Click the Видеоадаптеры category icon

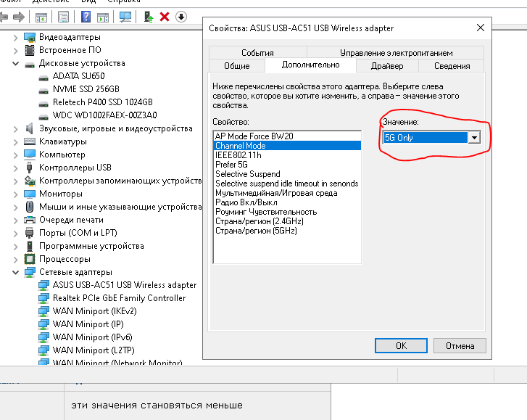[30, 37]
